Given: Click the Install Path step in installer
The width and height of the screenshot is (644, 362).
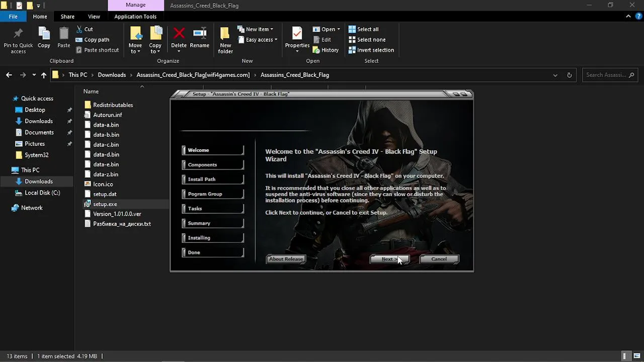Looking at the screenshot, I should [213, 179].
